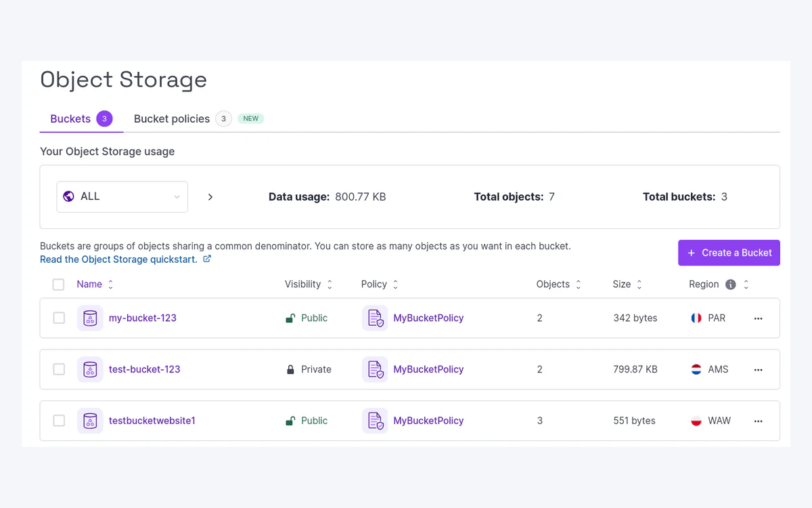Screen dimensions: 812x508
Task: Click the Total buckets 3 text
Action: click(685, 197)
